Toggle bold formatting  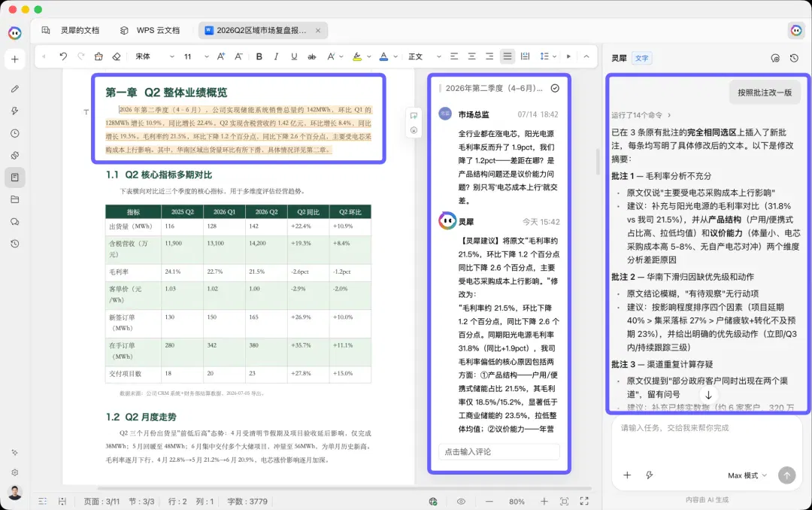pyautogui.click(x=259, y=56)
